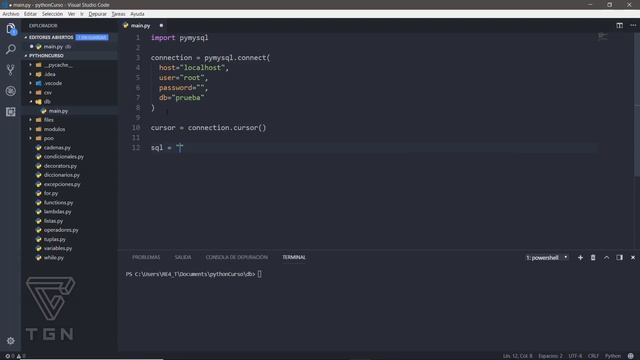This screenshot has width=640, height=360.
Task: Add a new terminal with the plus icon
Action: 580,258
